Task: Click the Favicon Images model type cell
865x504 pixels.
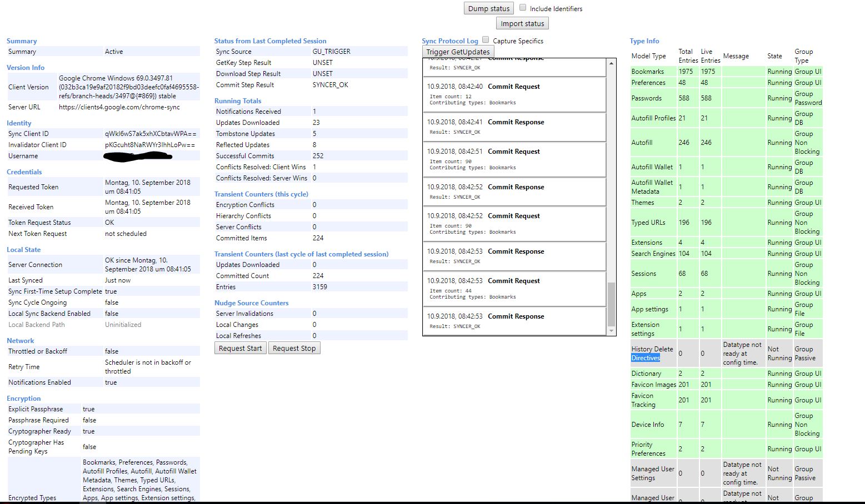Action: 654,385
